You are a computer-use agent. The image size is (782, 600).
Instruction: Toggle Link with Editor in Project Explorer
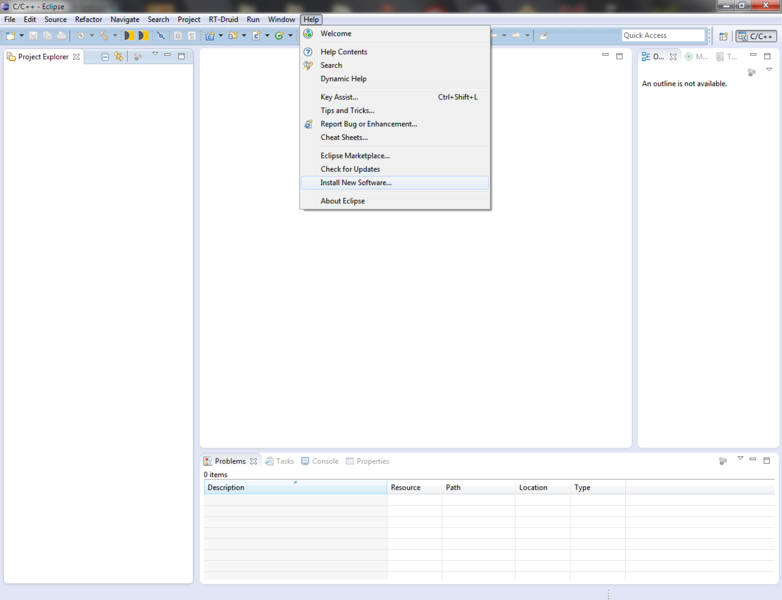119,56
